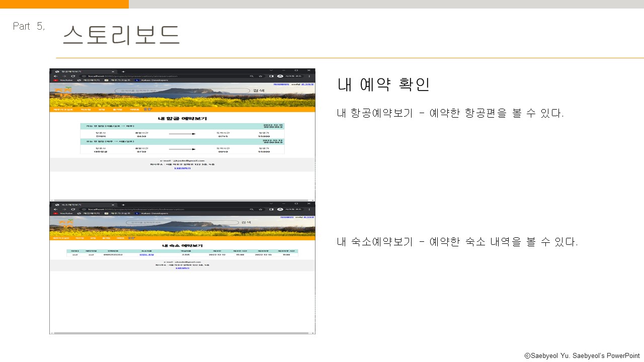Open a new tab in the upper browser
Image resolution: width=644 pixels, height=362 pixels.
click(123, 71)
